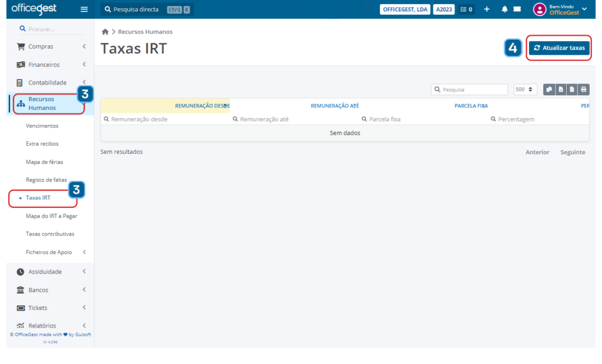Sort by REMUNERAÇÃO DESDE column header
The image size is (602, 364).
[x=202, y=106]
